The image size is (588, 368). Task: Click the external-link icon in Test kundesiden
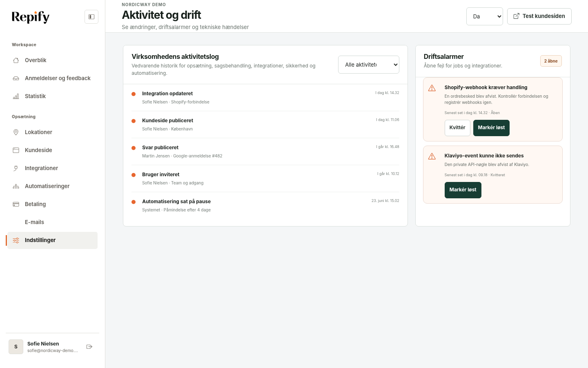click(517, 16)
